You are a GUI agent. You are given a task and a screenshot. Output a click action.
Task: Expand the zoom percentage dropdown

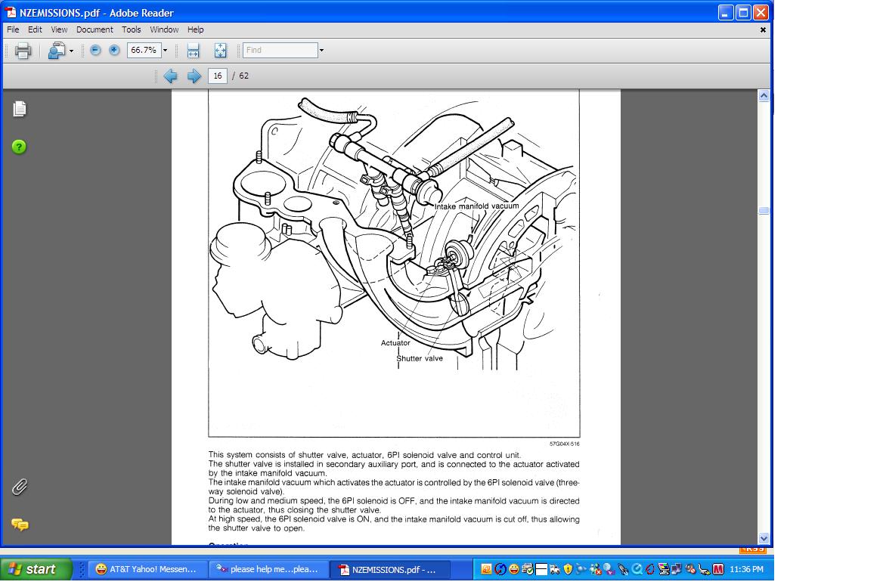click(x=165, y=51)
